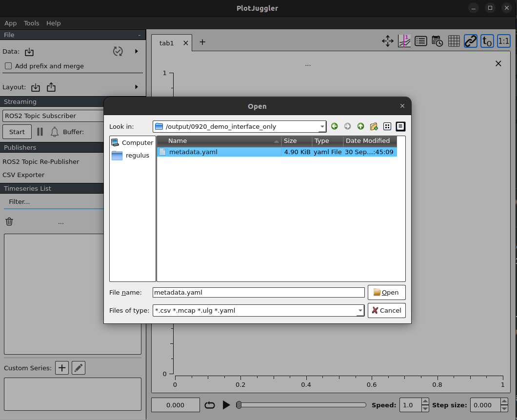517x420 pixels.
Task: Click the Cancel button in dialog
Action: coord(386,311)
